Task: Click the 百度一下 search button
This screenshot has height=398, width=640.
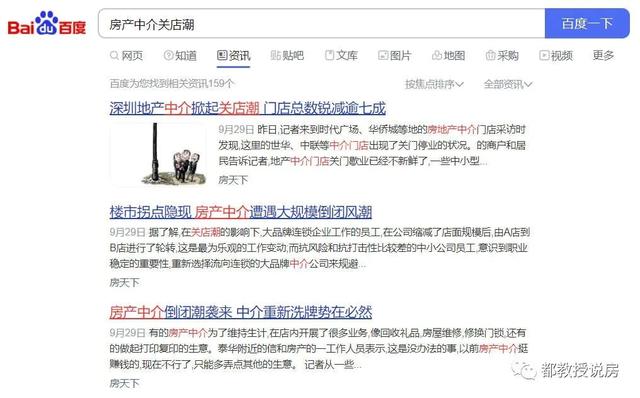Action: (587, 24)
